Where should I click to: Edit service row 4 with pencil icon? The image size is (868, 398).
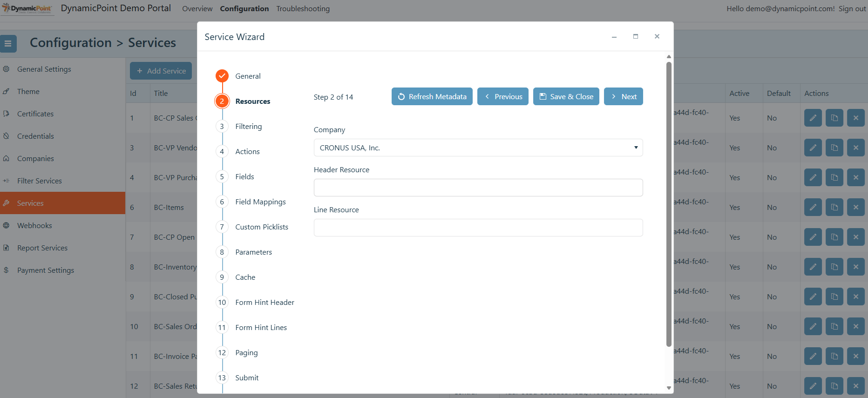click(813, 177)
